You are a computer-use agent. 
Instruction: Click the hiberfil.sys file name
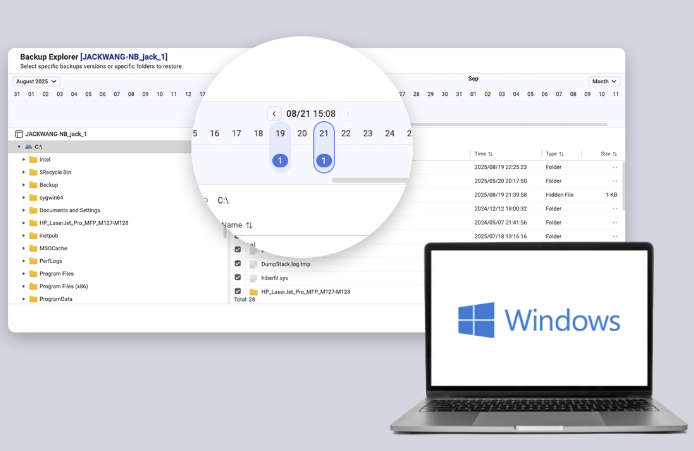coord(274,278)
